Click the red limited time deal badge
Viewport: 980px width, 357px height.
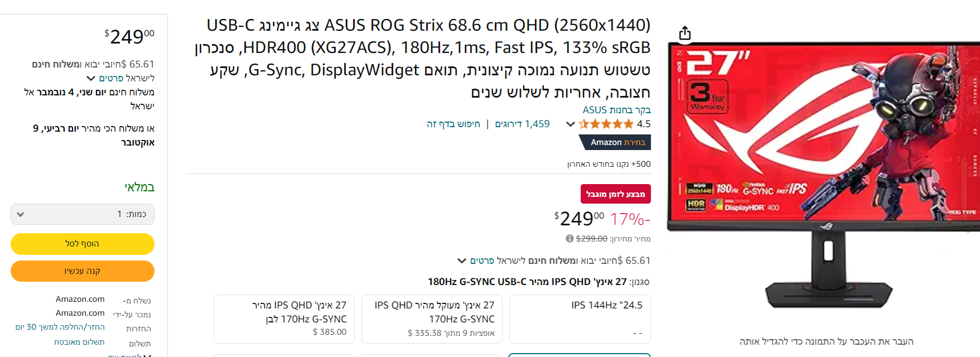click(x=615, y=194)
